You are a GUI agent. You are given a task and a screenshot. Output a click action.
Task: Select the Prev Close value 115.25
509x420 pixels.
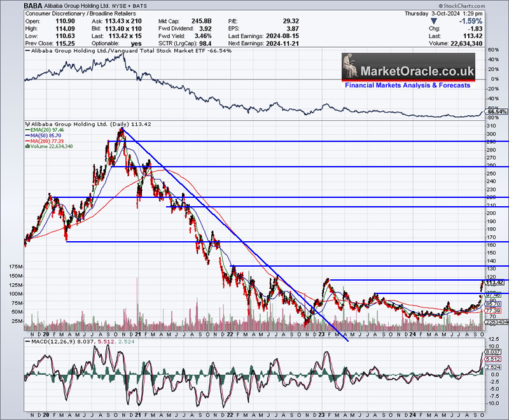click(x=66, y=43)
